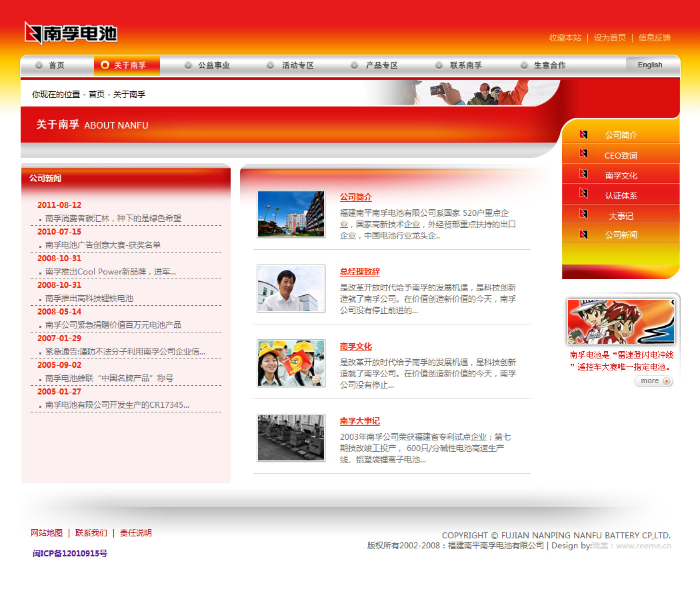
Task: Open news 南孚推出高科技锂铁电池
Action: [89, 299]
